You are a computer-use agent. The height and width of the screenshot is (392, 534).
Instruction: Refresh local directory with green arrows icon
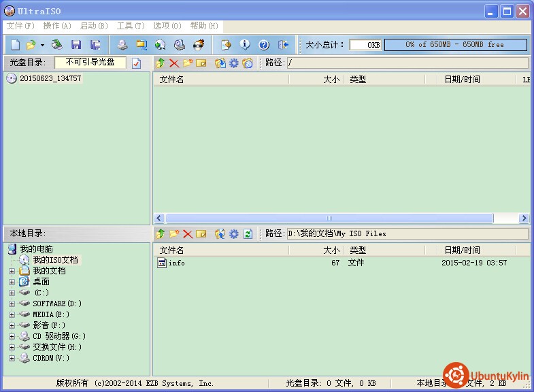click(x=248, y=234)
